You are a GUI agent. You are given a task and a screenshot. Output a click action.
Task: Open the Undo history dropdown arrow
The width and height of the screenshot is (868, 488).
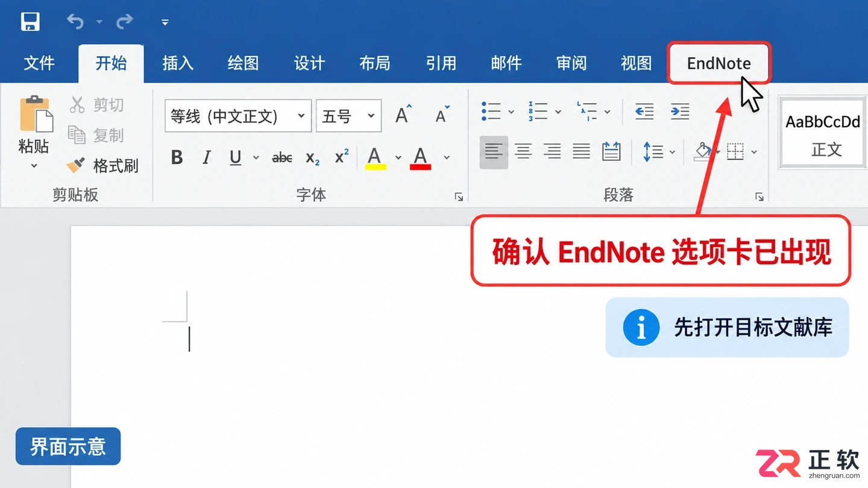(99, 23)
